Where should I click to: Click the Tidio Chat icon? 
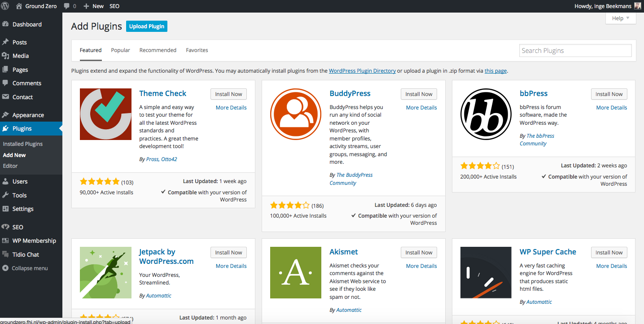5,254
